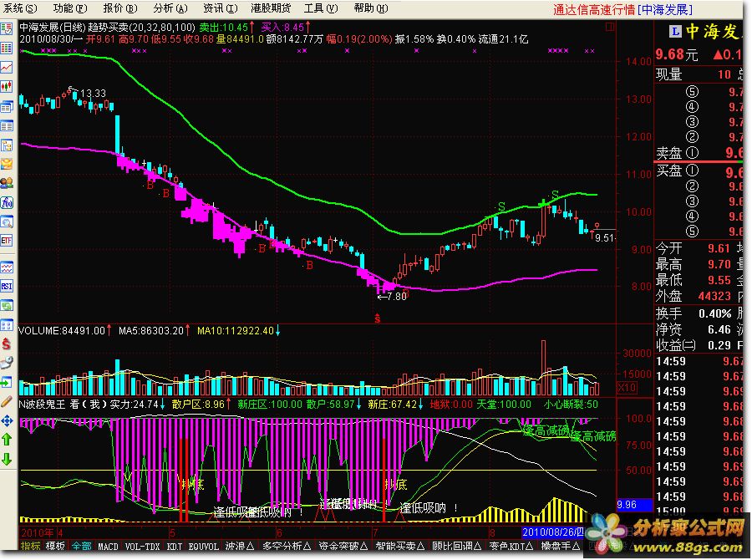
Task: Click the 13.33 high price label
Action: click(93, 93)
